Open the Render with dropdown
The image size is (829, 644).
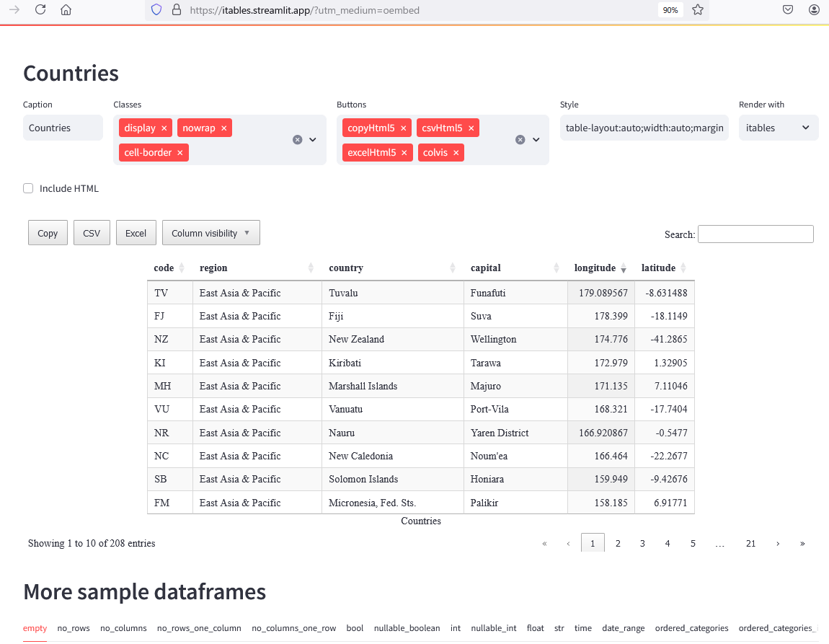tap(779, 128)
